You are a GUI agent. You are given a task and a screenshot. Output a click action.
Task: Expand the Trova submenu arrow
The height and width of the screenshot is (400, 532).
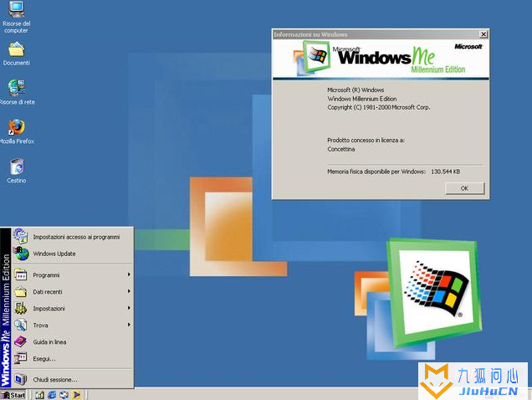(129, 325)
